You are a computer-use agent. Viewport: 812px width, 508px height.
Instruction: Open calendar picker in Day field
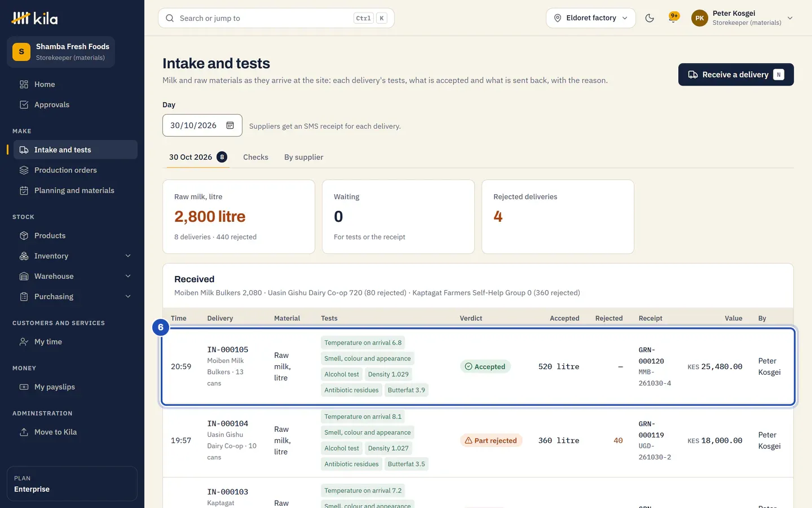coord(230,125)
